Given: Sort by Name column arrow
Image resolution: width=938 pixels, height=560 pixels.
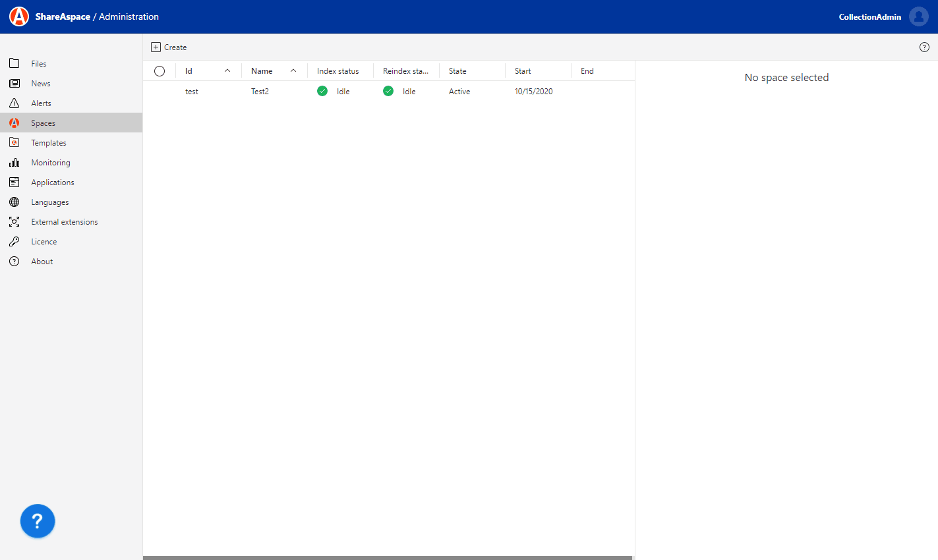Looking at the screenshot, I should click(293, 71).
